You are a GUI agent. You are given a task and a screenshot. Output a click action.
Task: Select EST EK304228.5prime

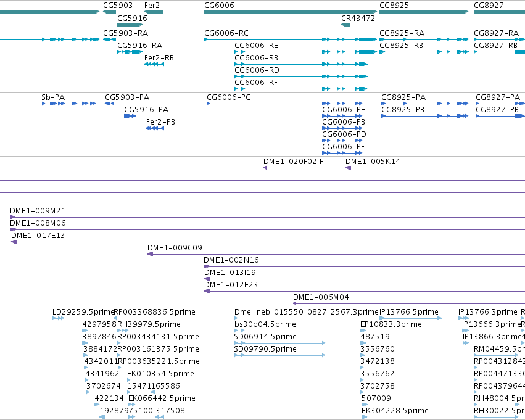395,411
